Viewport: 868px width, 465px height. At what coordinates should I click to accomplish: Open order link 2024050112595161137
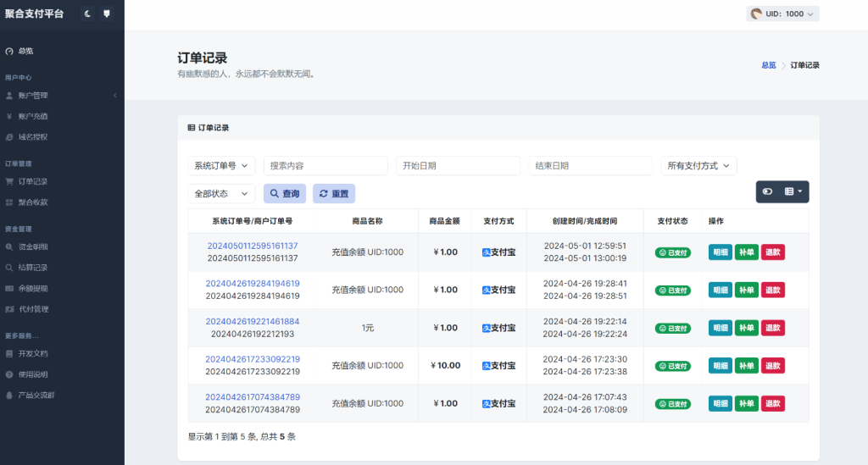tap(253, 246)
